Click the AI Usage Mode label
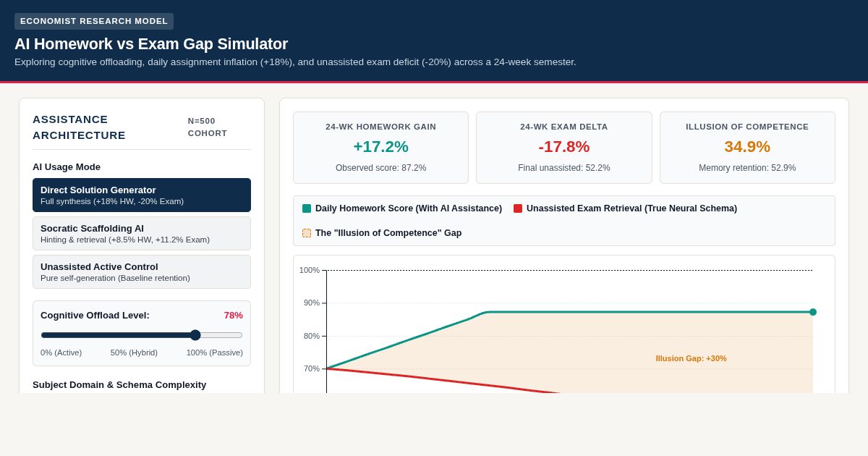 [x=67, y=167]
